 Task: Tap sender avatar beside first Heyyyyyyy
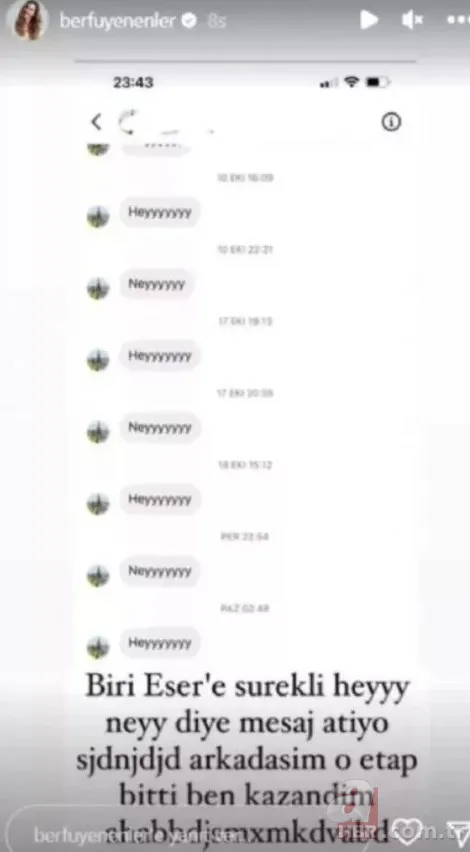(98, 217)
